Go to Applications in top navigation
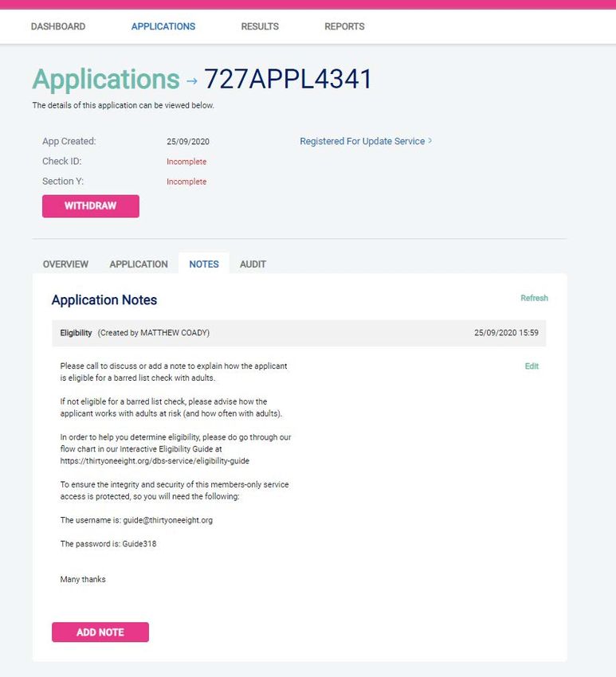616x677 pixels. pyautogui.click(x=163, y=26)
